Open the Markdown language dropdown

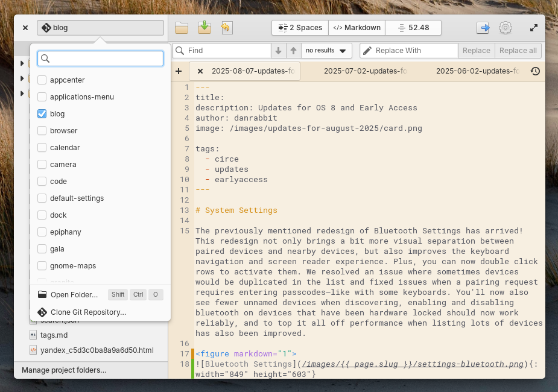357,28
